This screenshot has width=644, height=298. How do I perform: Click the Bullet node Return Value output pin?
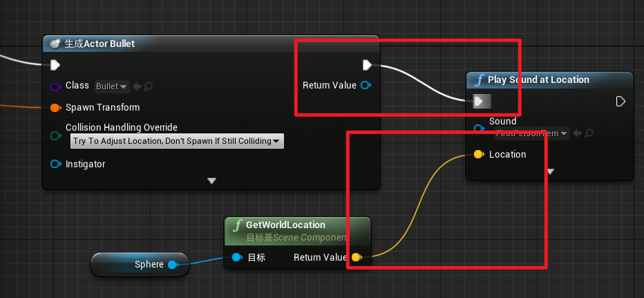[365, 85]
